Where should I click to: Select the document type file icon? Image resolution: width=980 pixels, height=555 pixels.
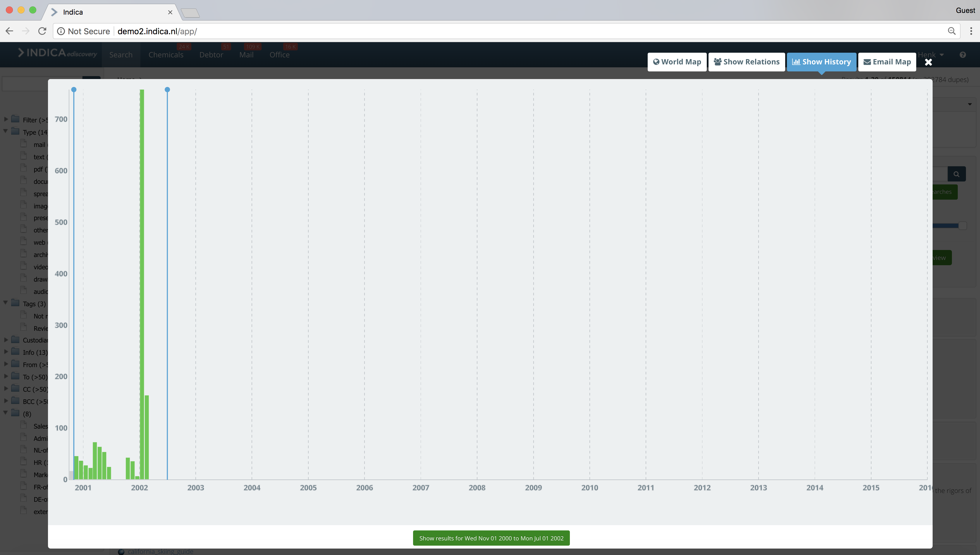coord(24,180)
